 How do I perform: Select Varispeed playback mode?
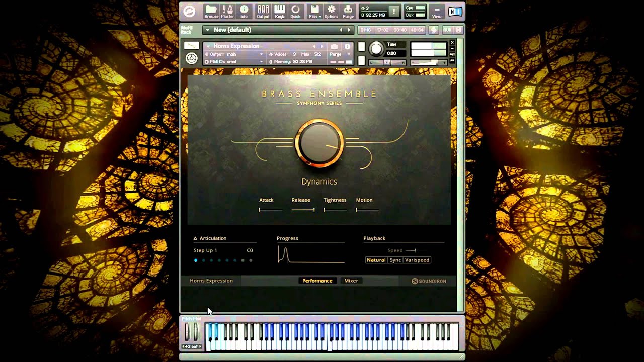417,260
